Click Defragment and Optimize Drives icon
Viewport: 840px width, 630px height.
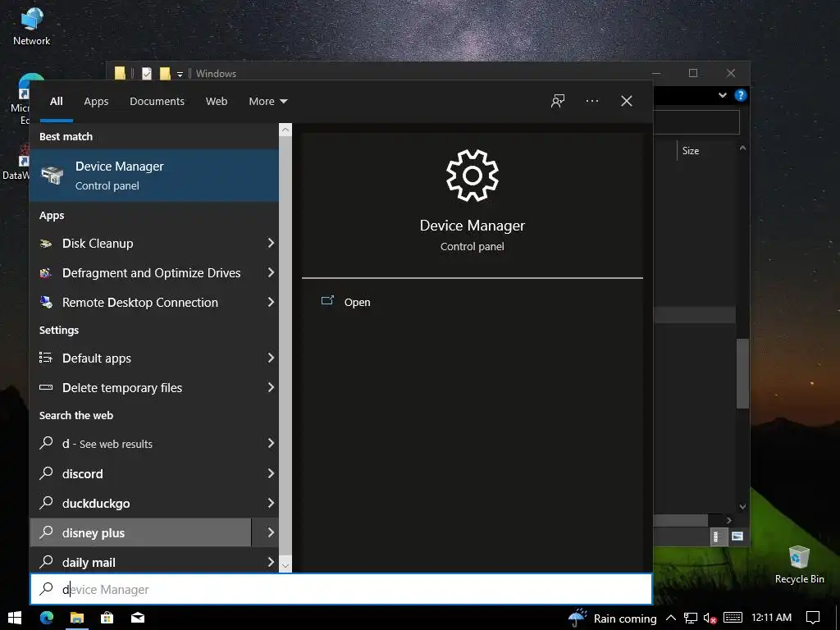point(46,273)
